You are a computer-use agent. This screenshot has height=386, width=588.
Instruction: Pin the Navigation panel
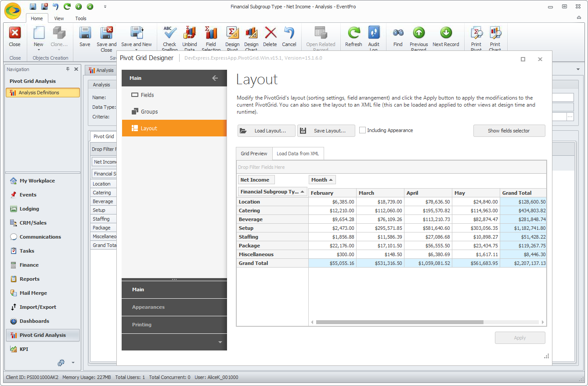[68, 69]
